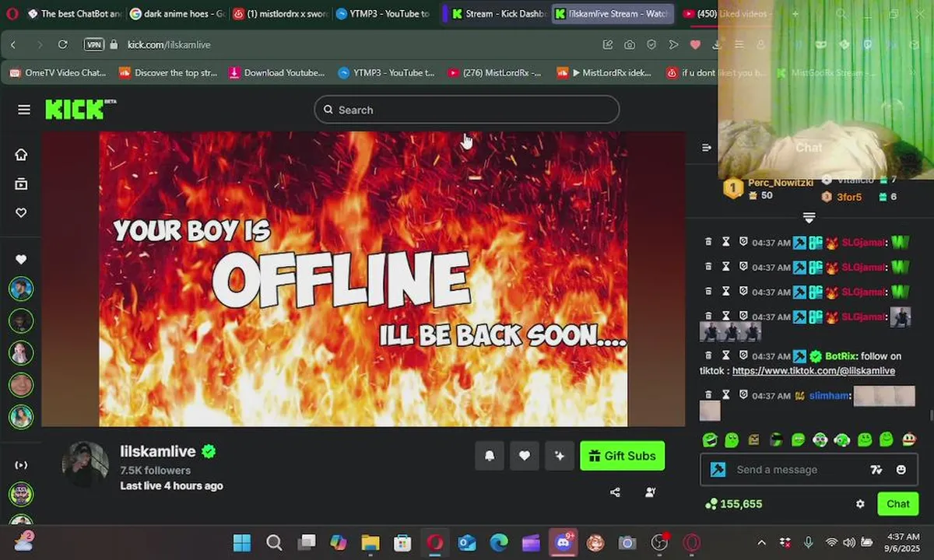Share the lilskamlive channel

615,492
